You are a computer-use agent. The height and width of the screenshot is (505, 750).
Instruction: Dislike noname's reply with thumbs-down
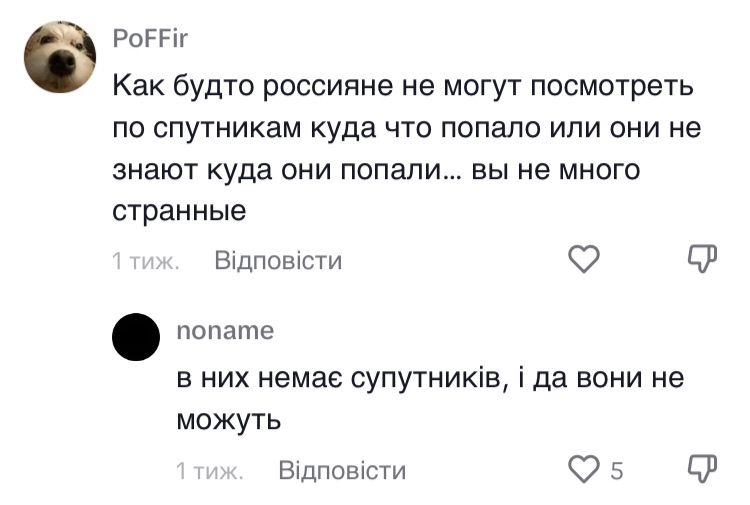704,469
